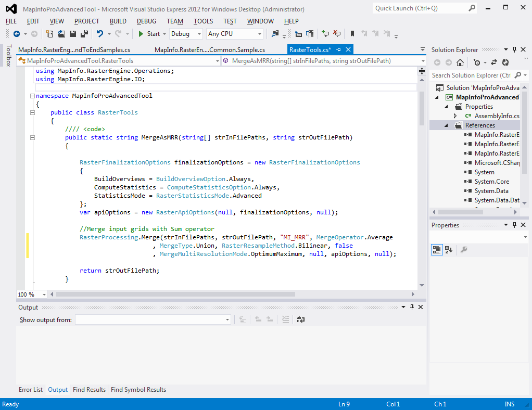Toggle word wrap in the Output window
The height and width of the screenshot is (410, 532).
click(x=300, y=319)
